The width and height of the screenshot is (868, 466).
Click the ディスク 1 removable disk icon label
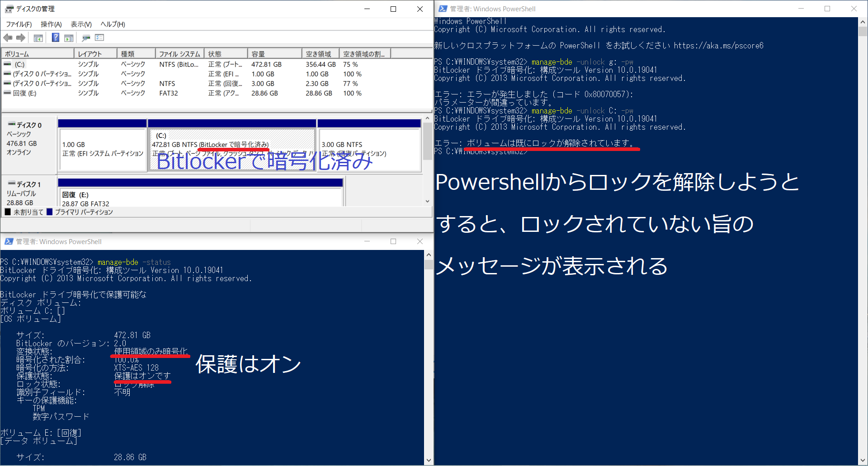point(24,184)
